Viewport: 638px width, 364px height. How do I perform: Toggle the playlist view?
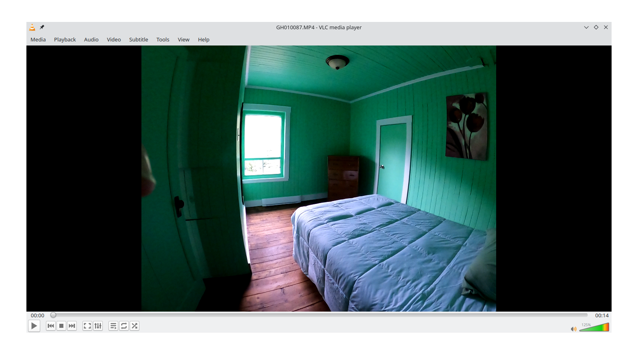point(113,326)
